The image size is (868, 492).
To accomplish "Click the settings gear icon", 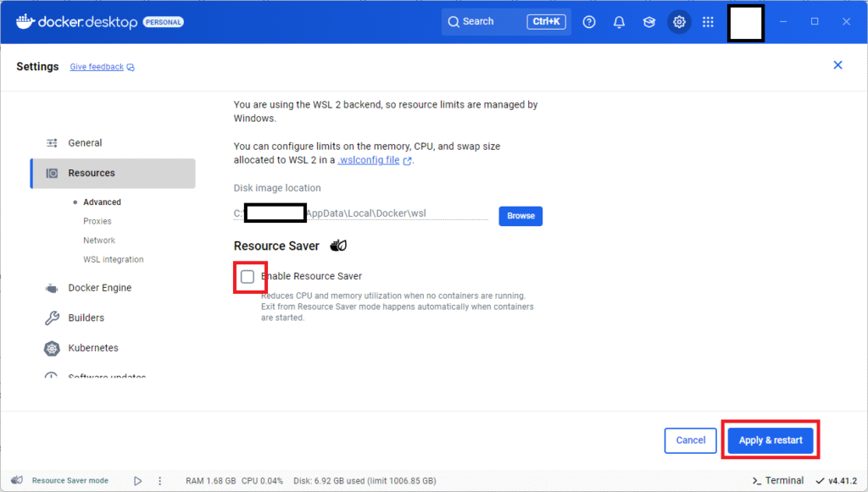I will tap(679, 22).
